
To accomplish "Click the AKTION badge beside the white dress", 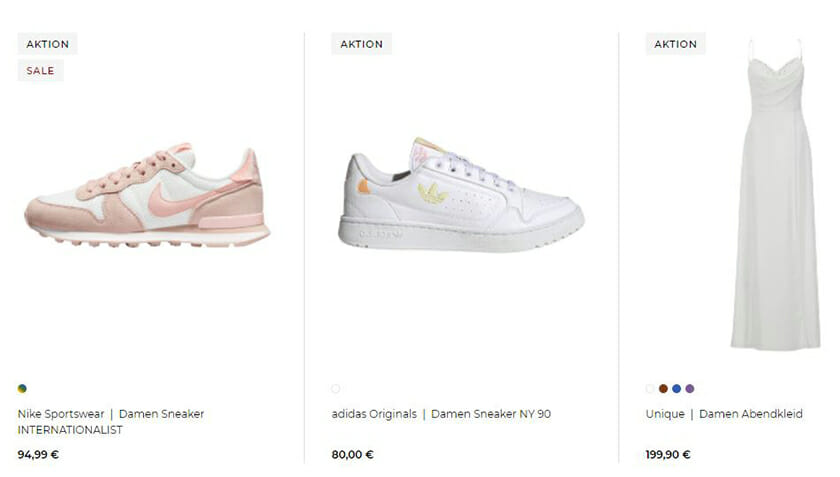I will (676, 44).
